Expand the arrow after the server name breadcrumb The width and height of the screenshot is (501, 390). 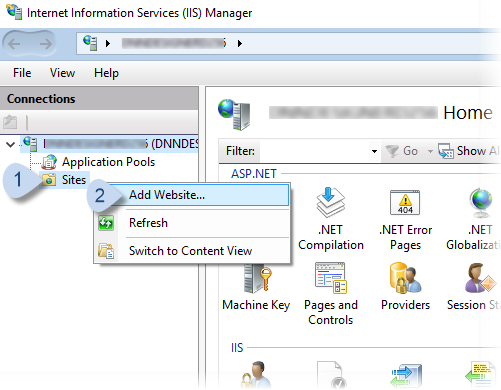[240, 43]
